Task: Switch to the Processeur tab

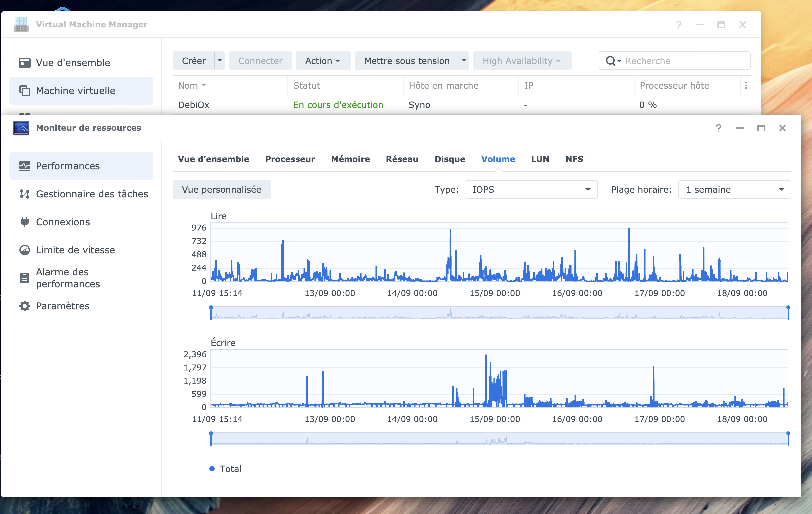Action: coord(290,159)
